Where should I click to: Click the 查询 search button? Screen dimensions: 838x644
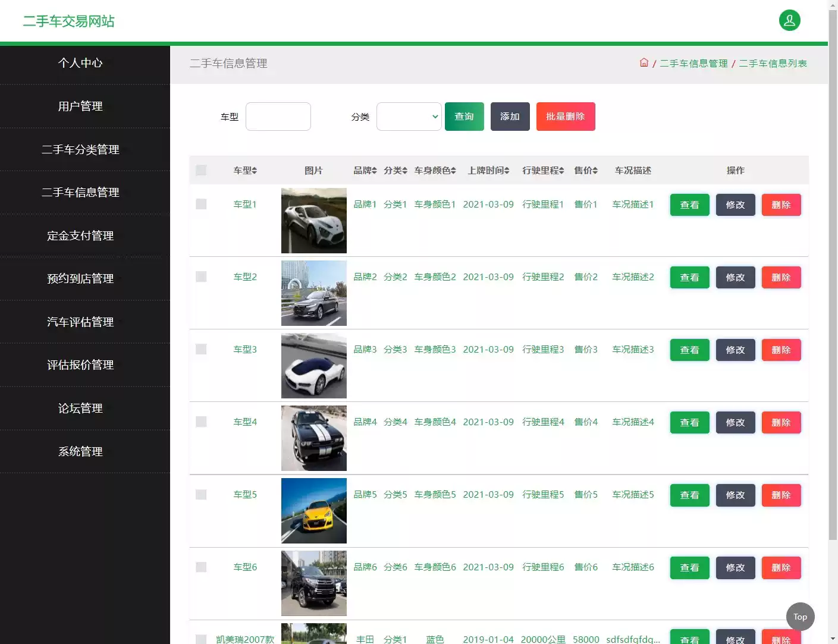coord(464,117)
